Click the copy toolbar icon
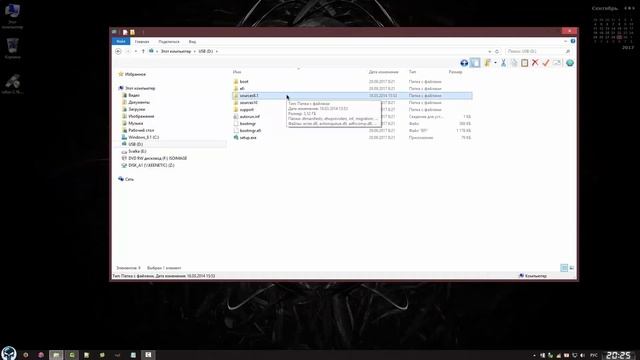 coord(514,63)
